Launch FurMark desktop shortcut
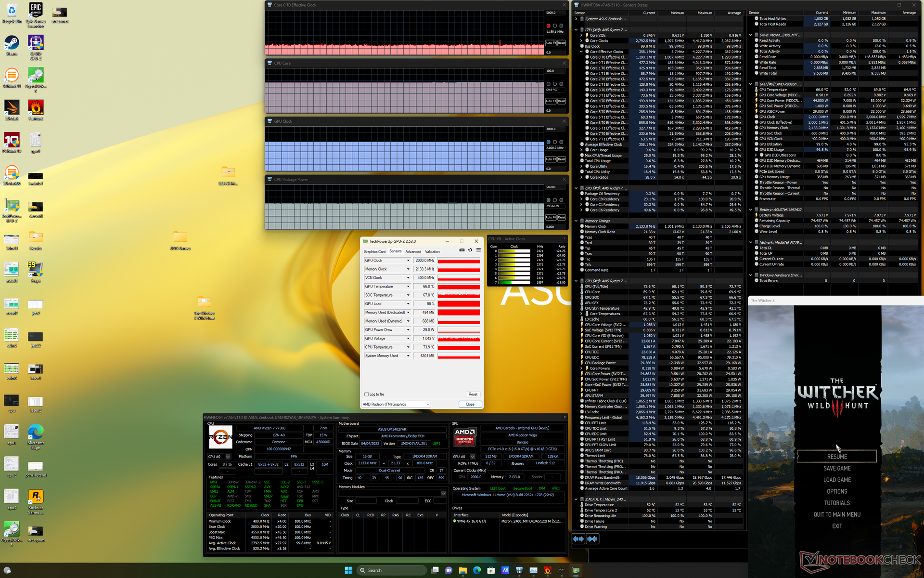924x578 pixels. (x=36, y=110)
